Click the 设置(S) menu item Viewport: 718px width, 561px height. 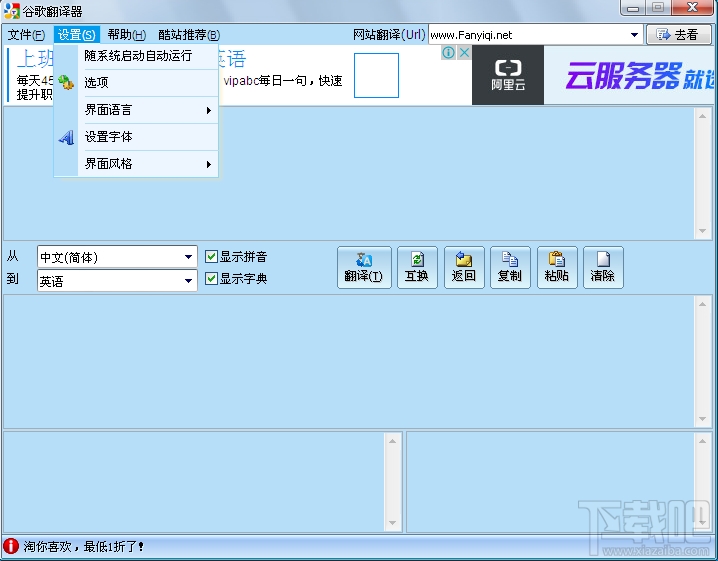[x=76, y=35]
